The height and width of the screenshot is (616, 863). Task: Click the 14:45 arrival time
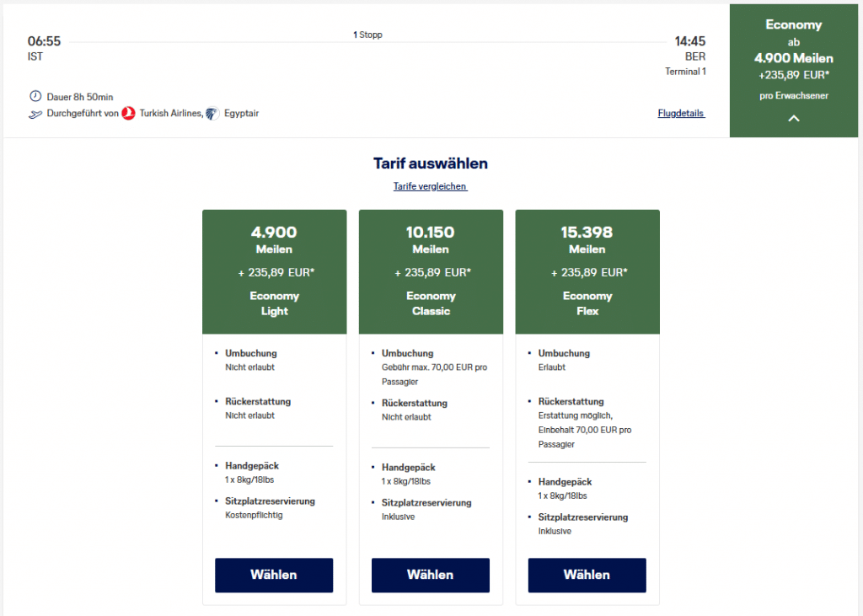689,41
